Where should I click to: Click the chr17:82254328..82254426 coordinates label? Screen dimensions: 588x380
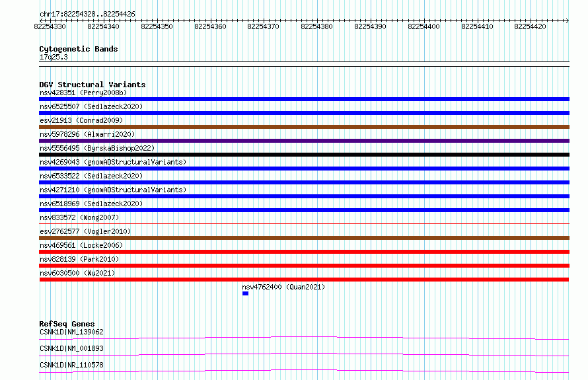(87, 15)
